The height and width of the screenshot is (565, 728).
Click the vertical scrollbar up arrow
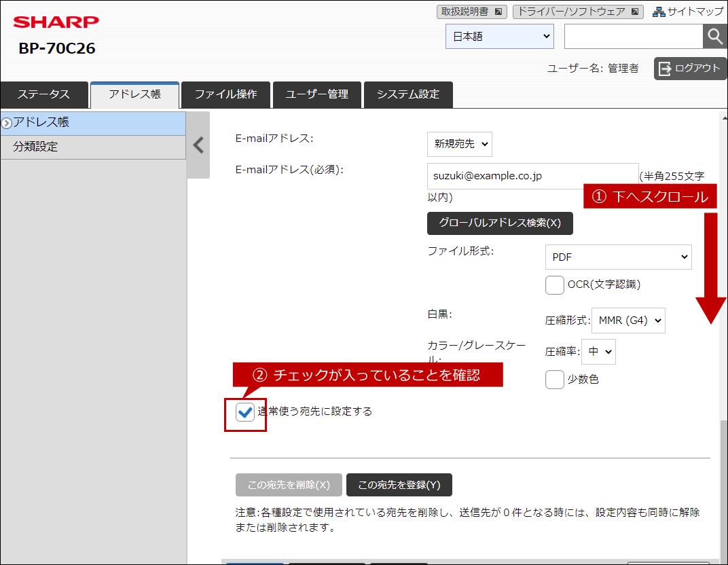pyautogui.click(x=724, y=118)
